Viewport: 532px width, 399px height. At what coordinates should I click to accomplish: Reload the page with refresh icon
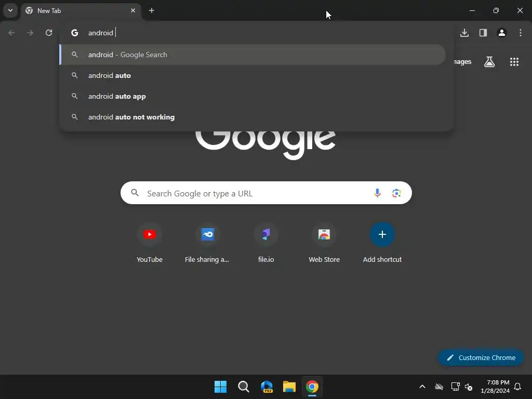pos(49,33)
